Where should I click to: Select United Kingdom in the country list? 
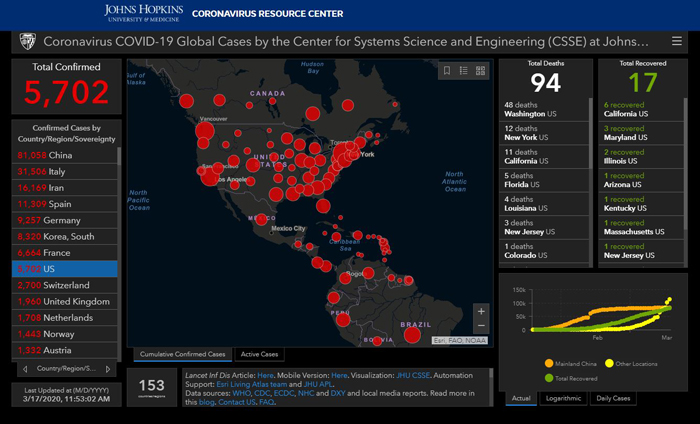65,302
